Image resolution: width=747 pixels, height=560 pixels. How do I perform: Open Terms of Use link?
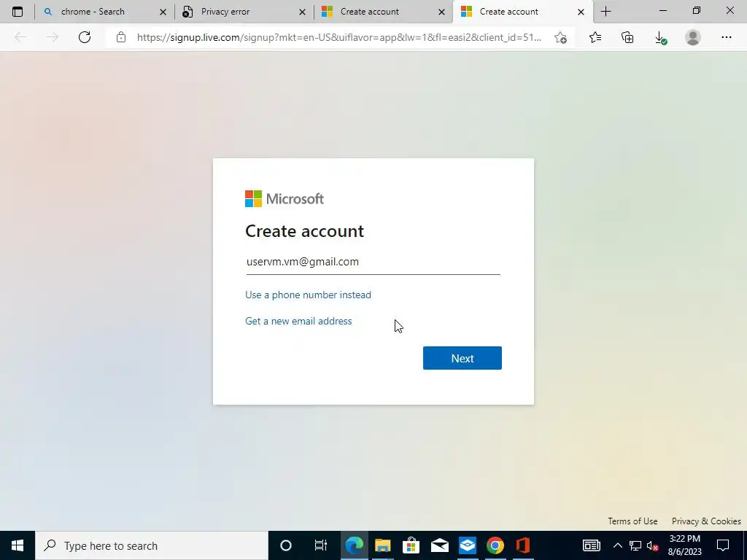click(632, 521)
